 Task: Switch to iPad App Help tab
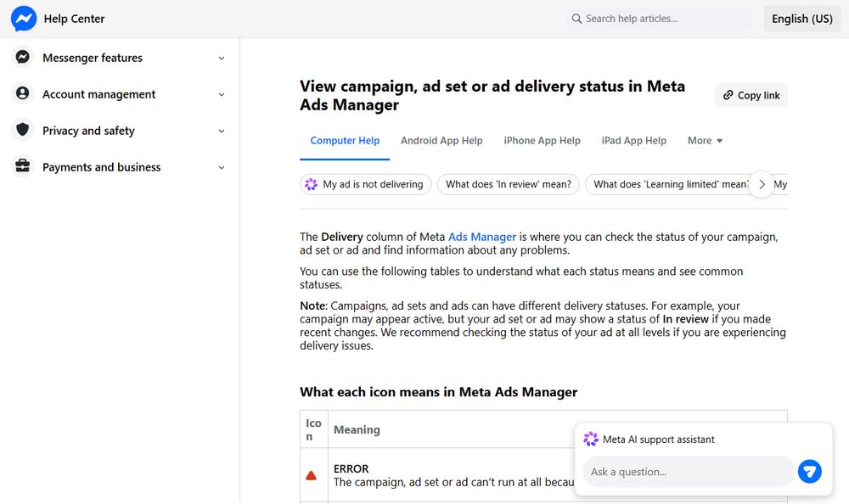point(634,141)
